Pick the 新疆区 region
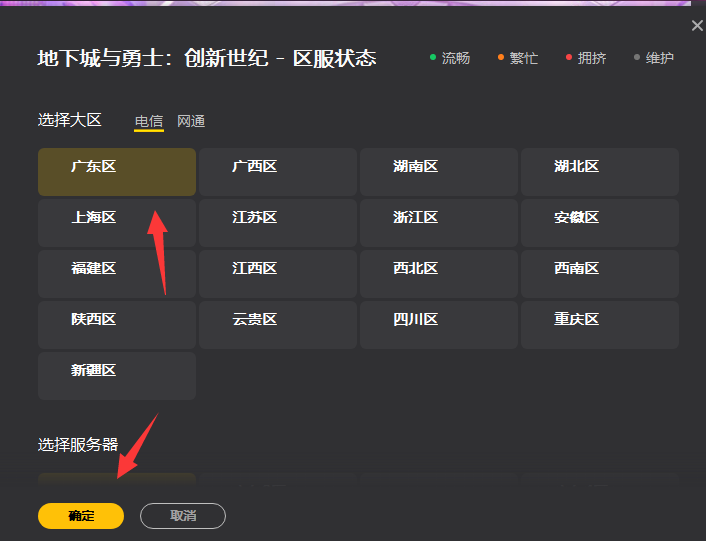The width and height of the screenshot is (706, 541). pyautogui.click(x=117, y=376)
